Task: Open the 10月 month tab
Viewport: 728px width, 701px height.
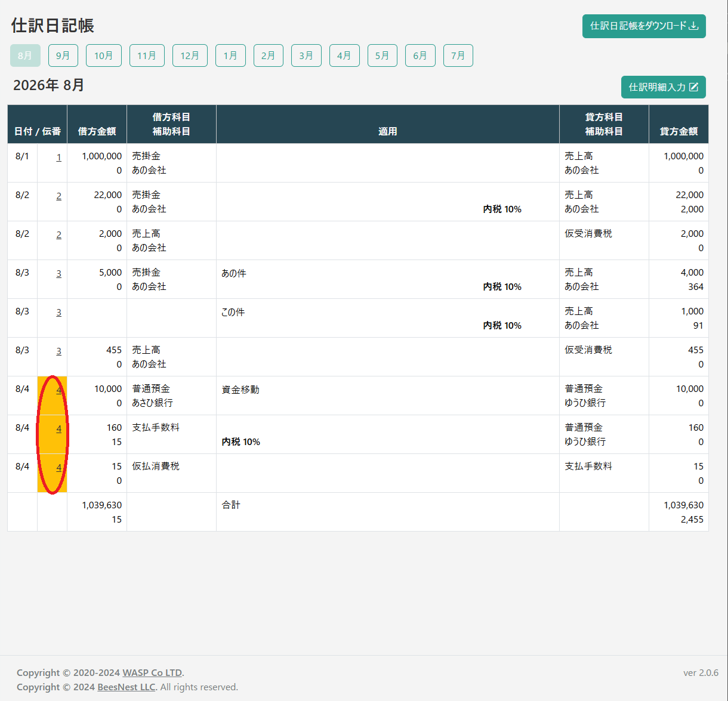Action: [104, 55]
